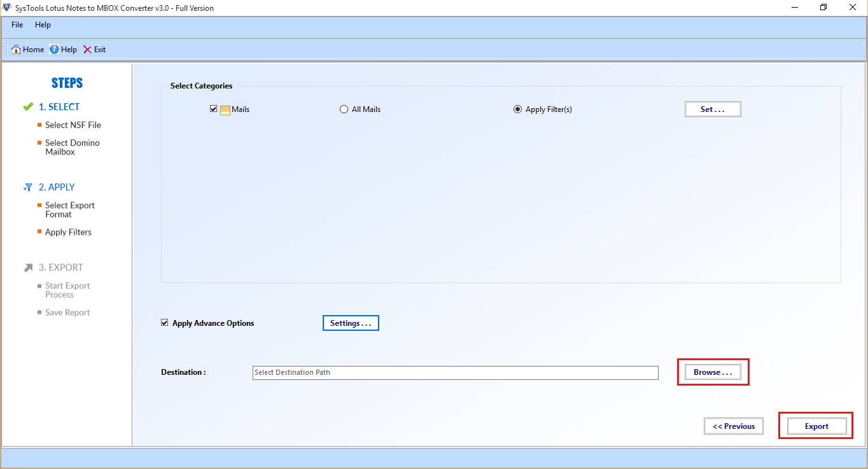Uncheck the Mails category checkbox
Viewport: 868px width, 469px height.
(x=213, y=109)
